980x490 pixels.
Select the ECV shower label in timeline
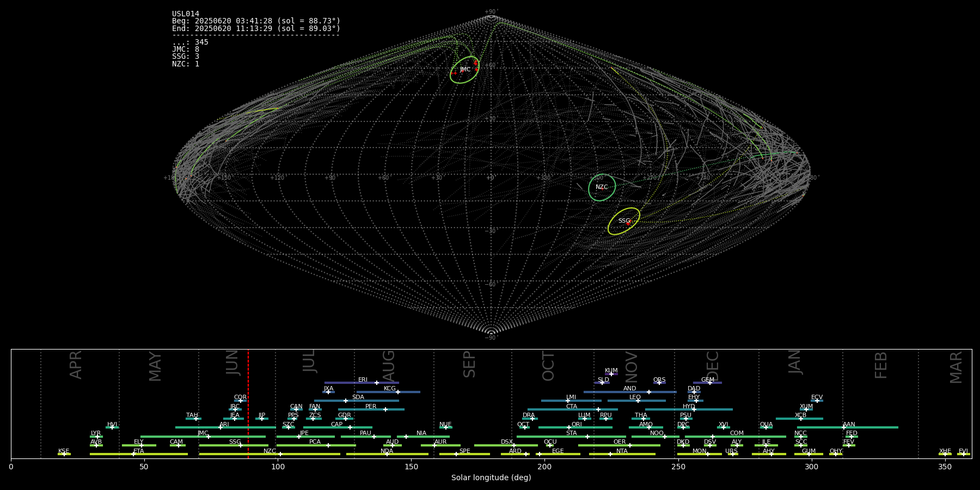click(x=817, y=397)
